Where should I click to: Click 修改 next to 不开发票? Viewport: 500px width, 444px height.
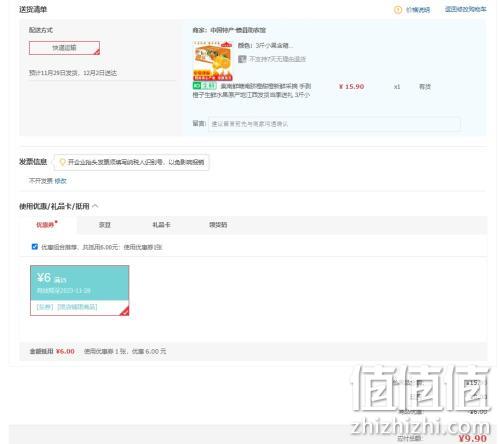tap(61, 181)
